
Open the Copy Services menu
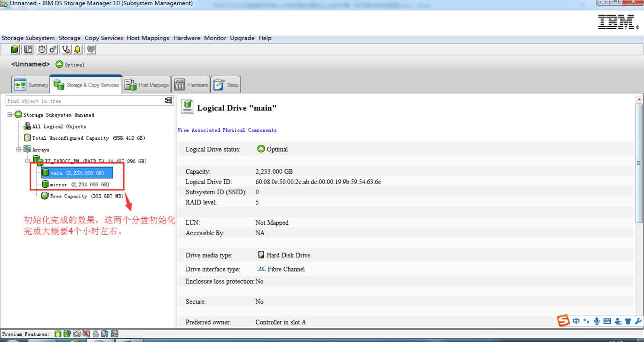tap(104, 38)
